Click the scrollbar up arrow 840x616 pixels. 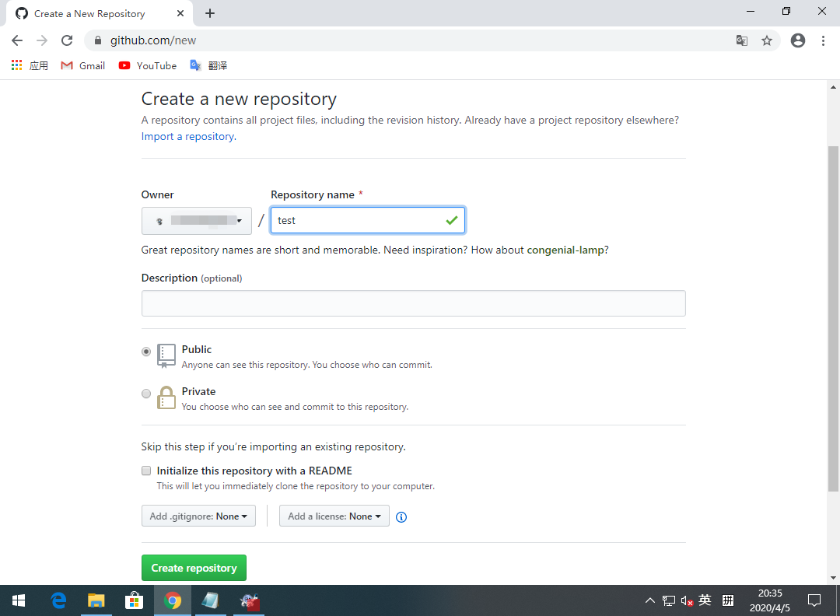(833, 87)
